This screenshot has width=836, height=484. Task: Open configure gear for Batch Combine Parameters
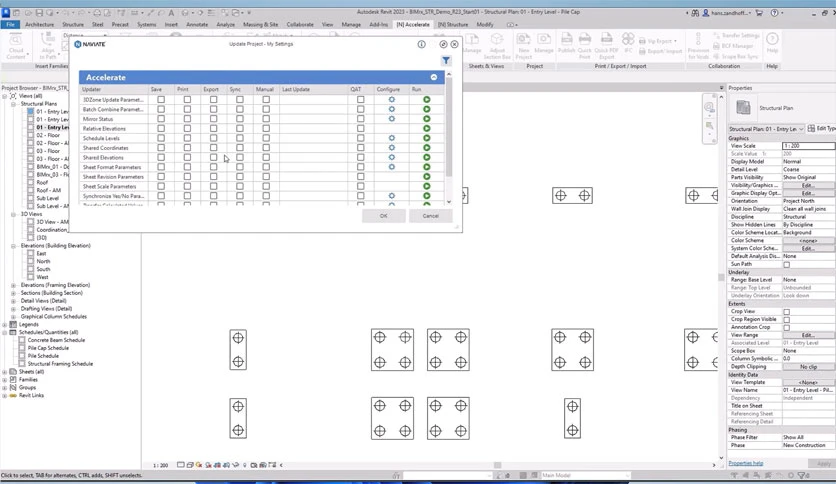[391, 109]
